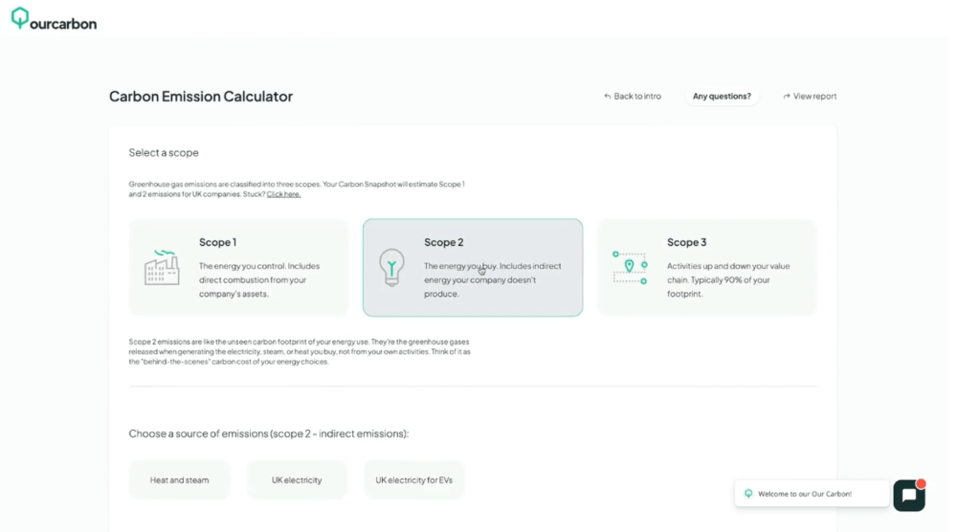
Task: Click the ourcarbon logo icon
Action: (19, 18)
